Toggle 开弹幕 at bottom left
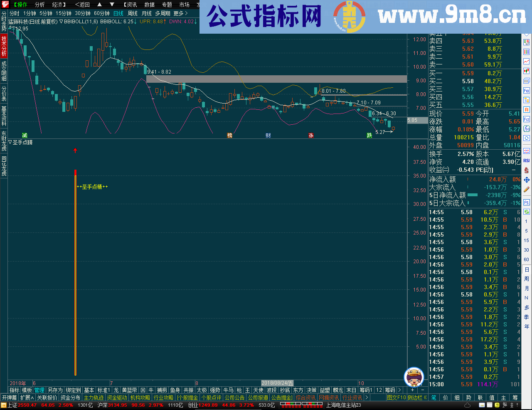The height and width of the screenshot is (410, 532). click(9, 397)
